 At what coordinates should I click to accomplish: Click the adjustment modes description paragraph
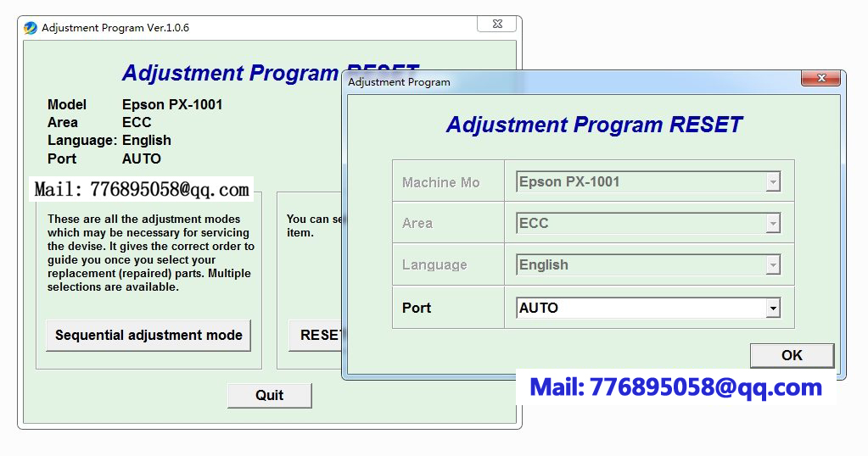[150, 253]
